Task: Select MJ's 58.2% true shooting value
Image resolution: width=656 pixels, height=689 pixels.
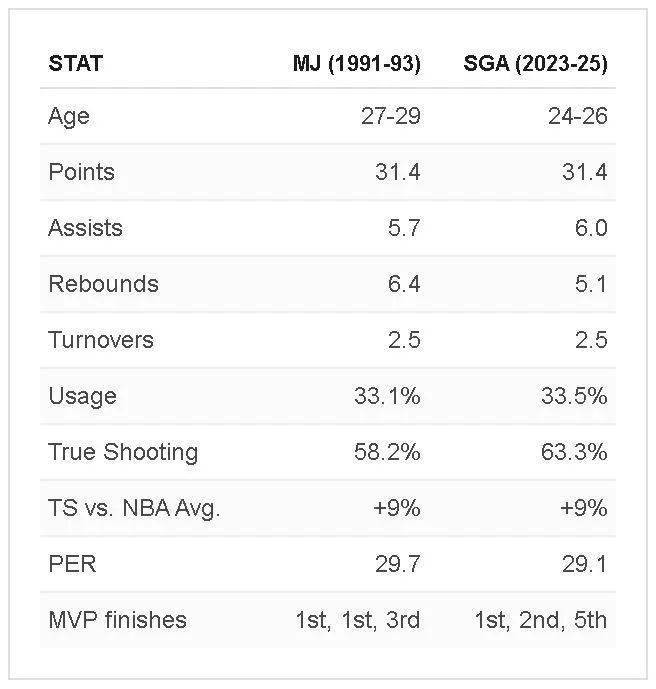Action: (x=387, y=452)
